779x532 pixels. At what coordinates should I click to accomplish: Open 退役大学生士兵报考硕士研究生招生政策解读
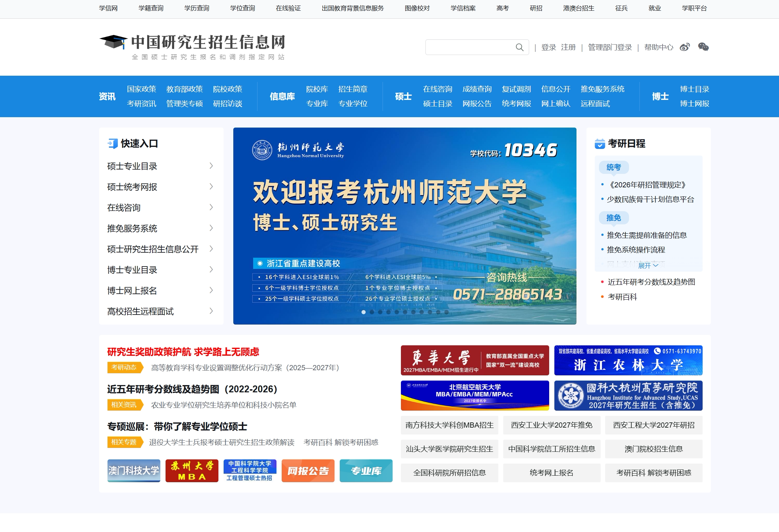[222, 442]
